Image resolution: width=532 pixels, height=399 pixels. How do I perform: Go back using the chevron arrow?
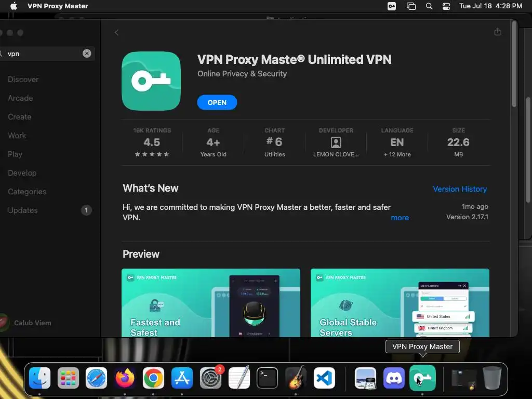(x=116, y=33)
